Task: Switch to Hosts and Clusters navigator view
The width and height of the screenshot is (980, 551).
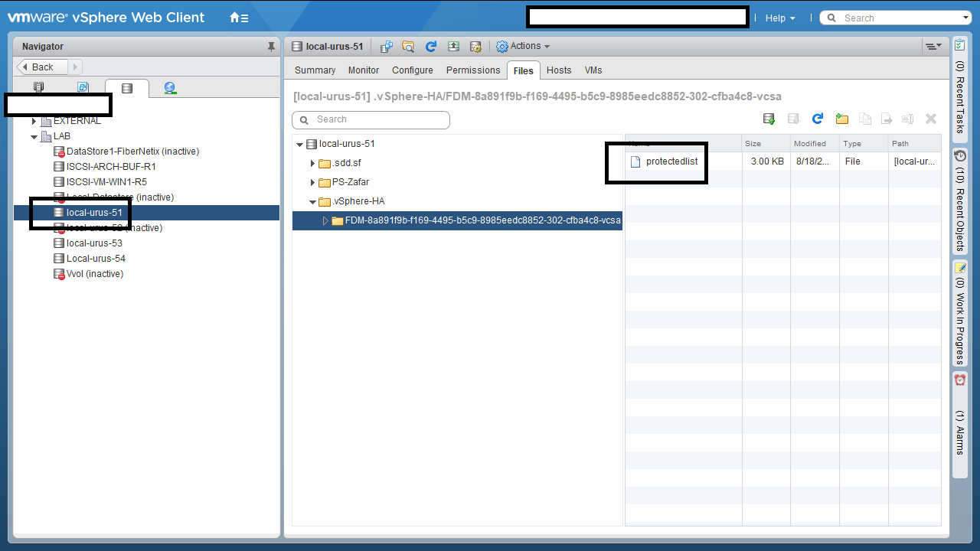Action: 39,88
